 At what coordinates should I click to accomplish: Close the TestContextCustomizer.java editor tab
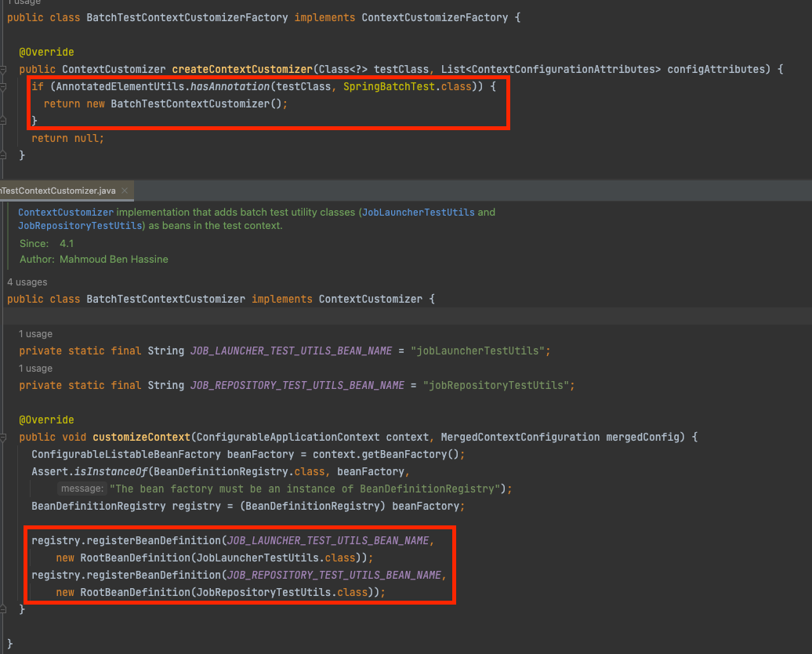click(x=125, y=191)
